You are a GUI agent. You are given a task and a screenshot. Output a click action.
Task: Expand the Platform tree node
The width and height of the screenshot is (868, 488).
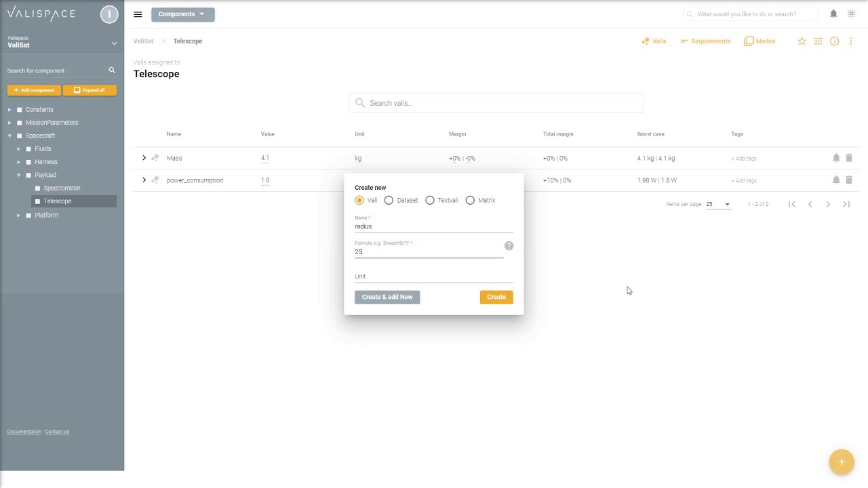coord(19,216)
